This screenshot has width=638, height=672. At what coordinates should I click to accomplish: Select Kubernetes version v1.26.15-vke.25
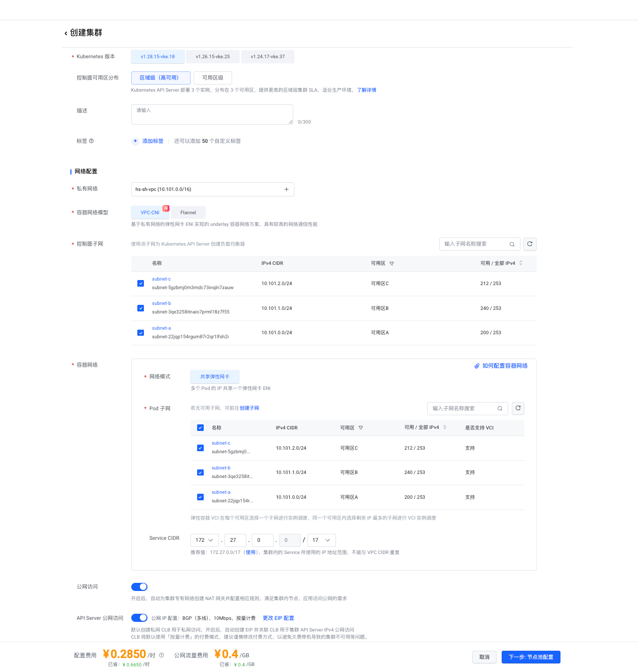point(213,57)
